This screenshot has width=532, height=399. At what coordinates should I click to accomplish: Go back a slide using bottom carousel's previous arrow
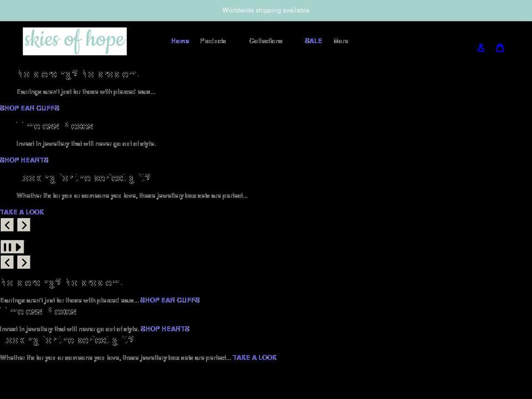pyautogui.click(x=7, y=262)
